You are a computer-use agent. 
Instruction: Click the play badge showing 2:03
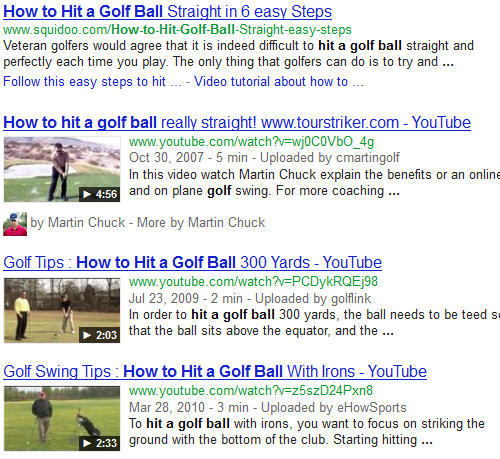point(99,335)
